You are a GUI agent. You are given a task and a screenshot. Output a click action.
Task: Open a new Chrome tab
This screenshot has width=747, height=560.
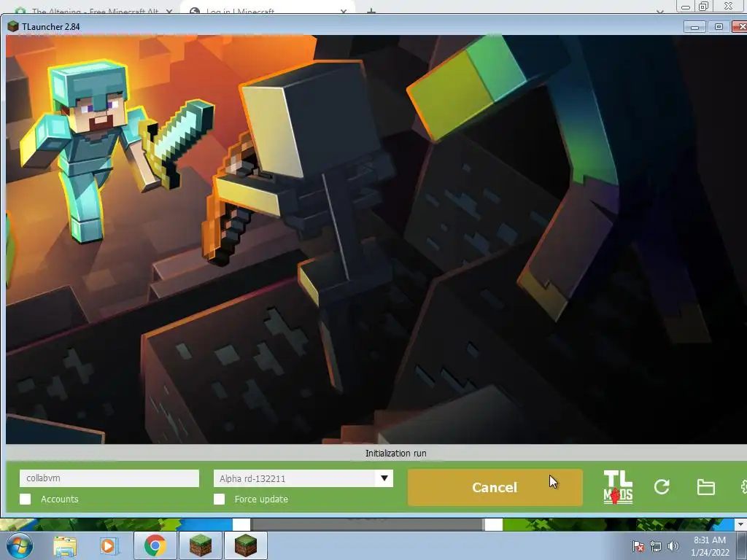[371, 11]
